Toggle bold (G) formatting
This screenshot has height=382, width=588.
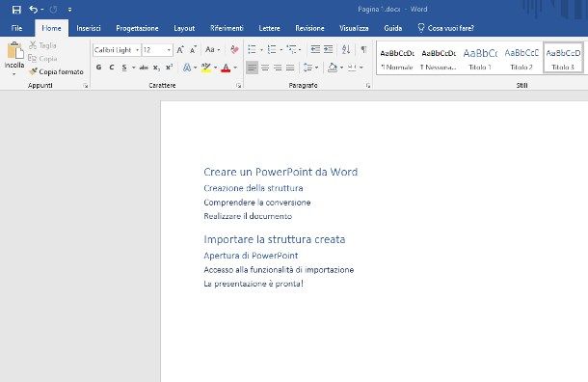(x=98, y=68)
